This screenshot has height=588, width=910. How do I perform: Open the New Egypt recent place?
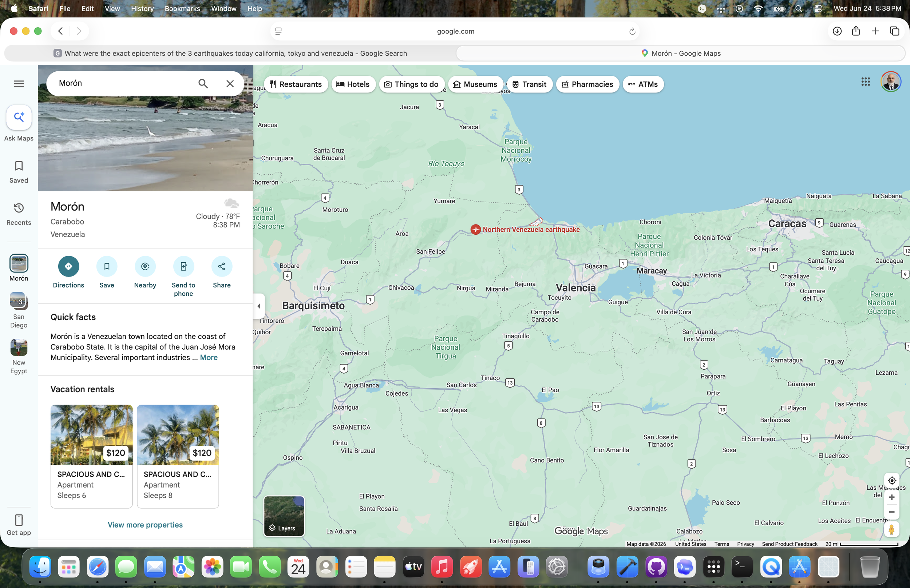[19, 357]
